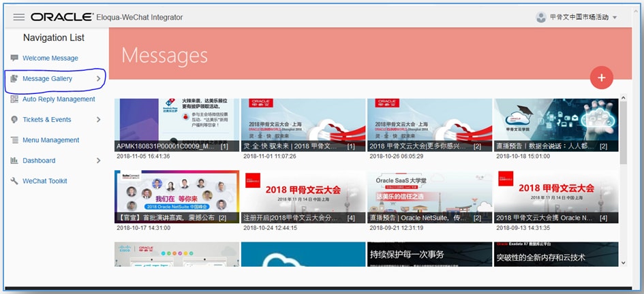This screenshot has height=294, width=644.
Task: Open Menu Management page
Action: point(51,140)
